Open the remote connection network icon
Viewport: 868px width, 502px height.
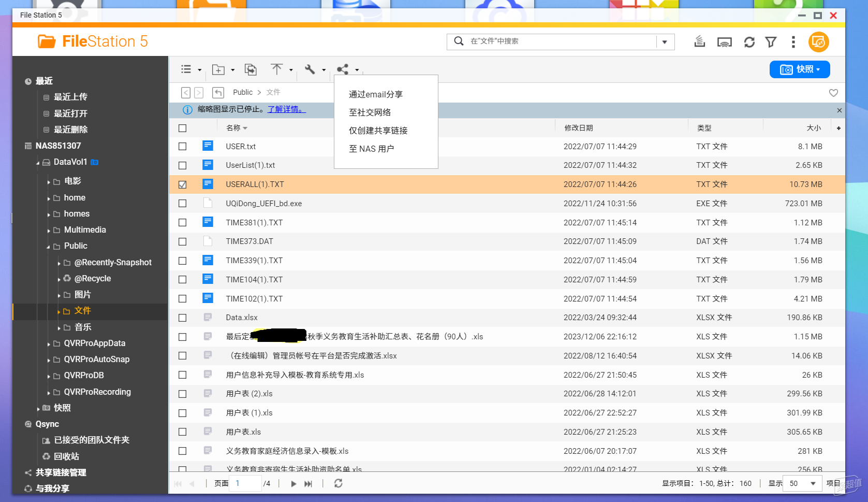coord(725,42)
